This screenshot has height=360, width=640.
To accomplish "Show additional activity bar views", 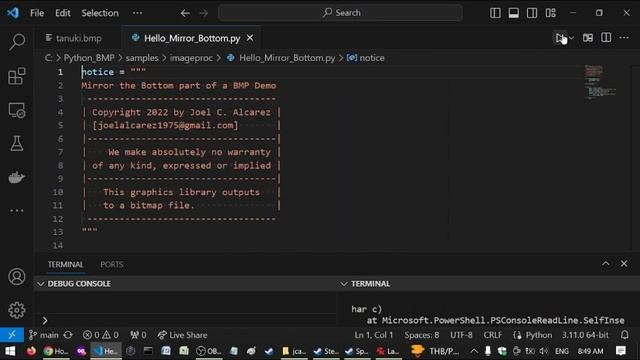I will coord(17,211).
